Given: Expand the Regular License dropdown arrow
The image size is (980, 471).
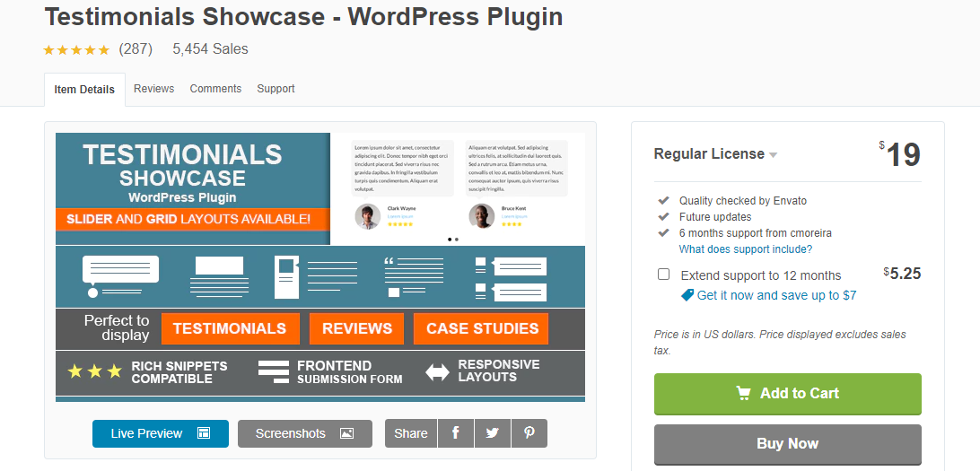Looking at the screenshot, I should point(773,155).
